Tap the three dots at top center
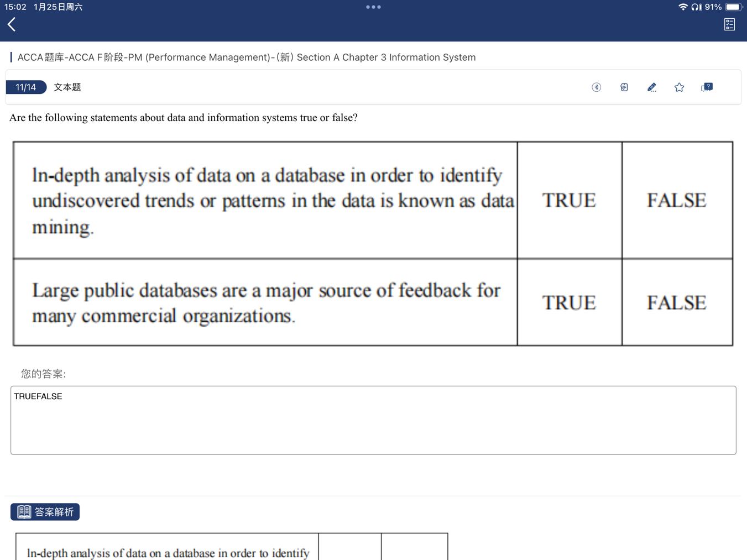The width and height of the screenshot is (747, 560). coord(373,7)
